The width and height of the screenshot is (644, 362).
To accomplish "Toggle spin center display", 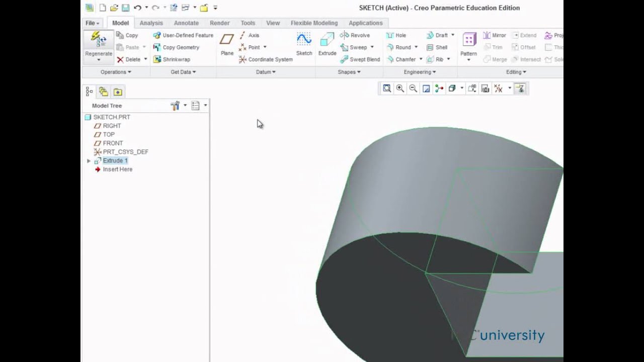I will (x=439, y=88).
